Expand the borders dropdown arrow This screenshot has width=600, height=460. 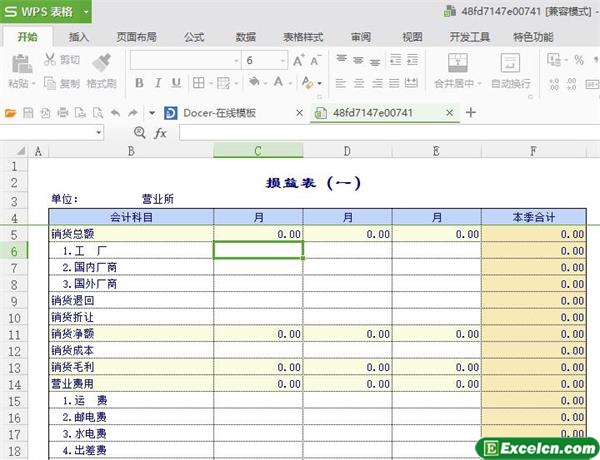coord(210,83)
